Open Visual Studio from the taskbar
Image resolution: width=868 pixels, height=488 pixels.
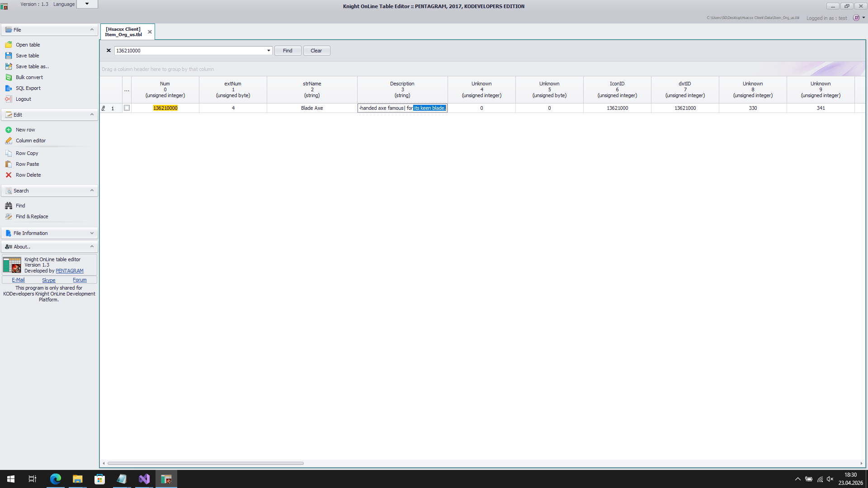click(144, 479)
